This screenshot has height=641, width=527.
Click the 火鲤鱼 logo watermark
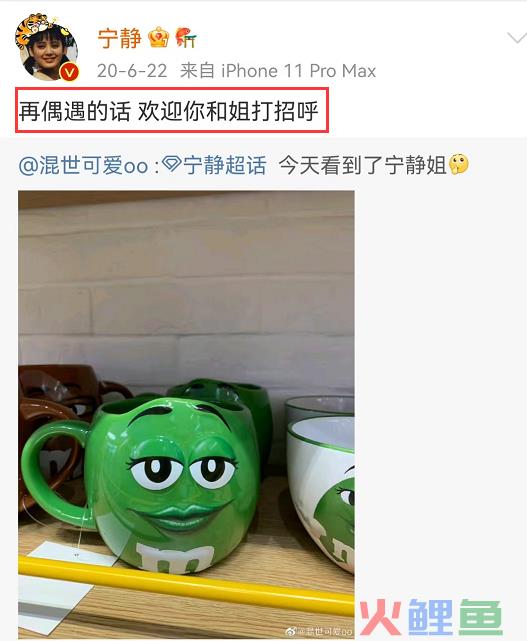pyautogui.click(x=431, y=618)
